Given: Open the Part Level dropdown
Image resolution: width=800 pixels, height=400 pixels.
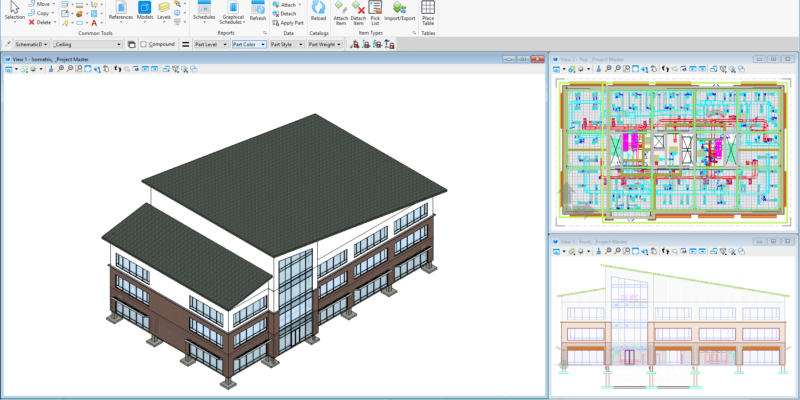Looking at the screenshot, I should (x=211, y=44).
